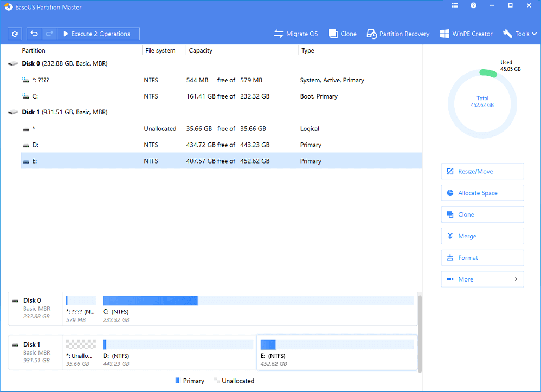Click the undo arrow icon

pyautogui.click(x=34, y=34)
